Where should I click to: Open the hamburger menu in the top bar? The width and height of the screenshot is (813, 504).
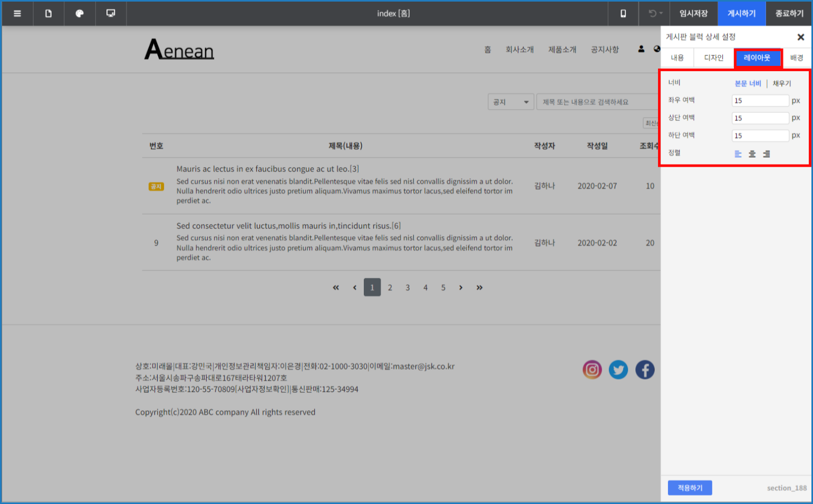[17, 13]
